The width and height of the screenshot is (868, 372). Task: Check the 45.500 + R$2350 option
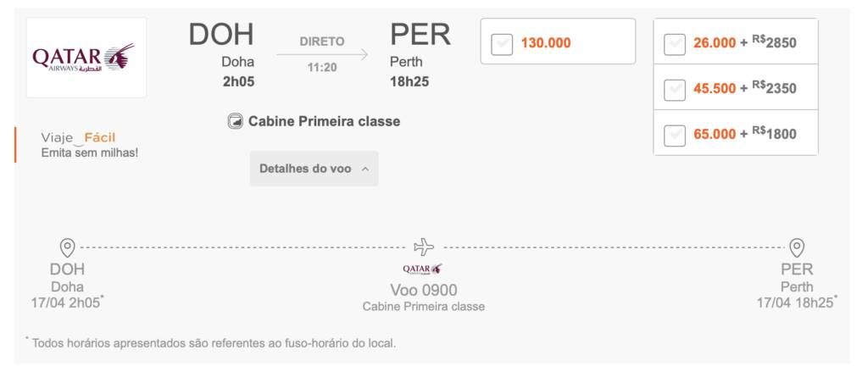pos(675,90)
